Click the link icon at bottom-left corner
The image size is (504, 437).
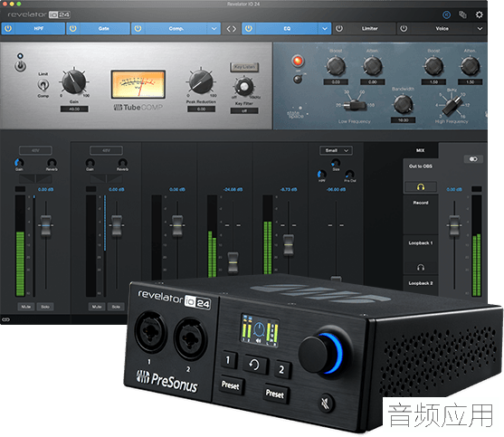(5, 319)
